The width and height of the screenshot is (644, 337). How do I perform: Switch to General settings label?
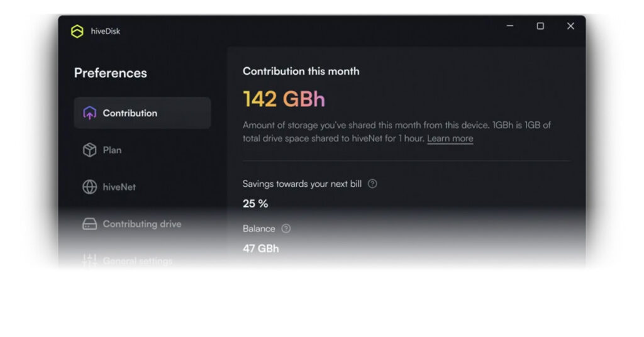click(x=137, y=260)
